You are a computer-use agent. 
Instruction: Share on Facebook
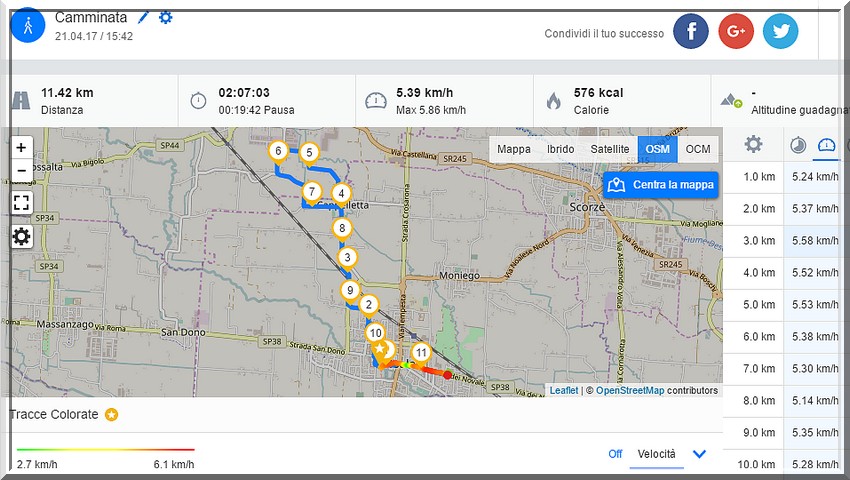(x=691, y=31)
